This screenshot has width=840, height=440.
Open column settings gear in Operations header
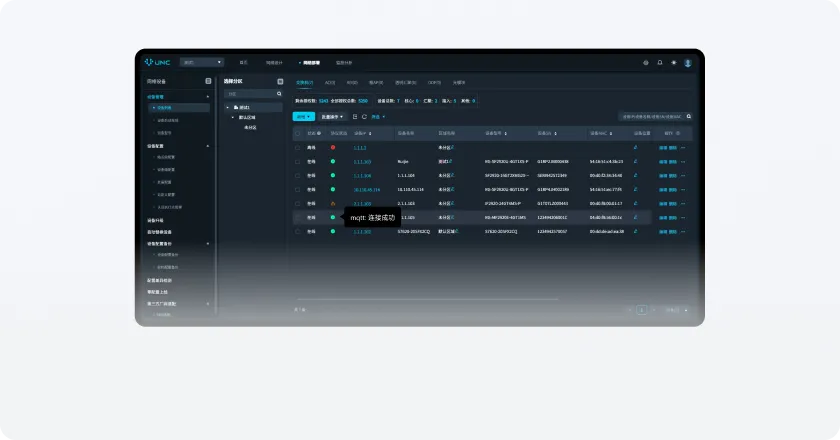pyautogui.click(x=678, y=133)
